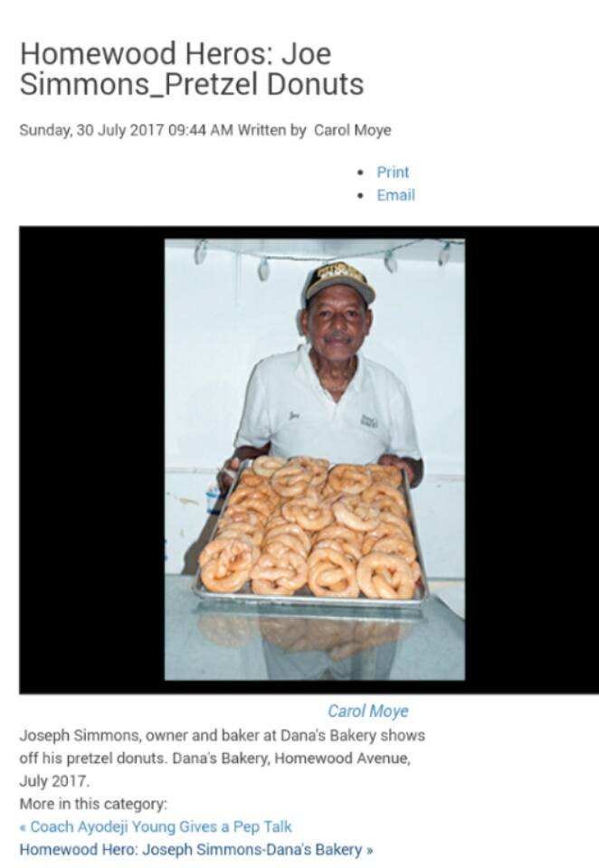Open the Print link
This screenshot has height=868, width=599.
pyautogui.click(x=393, y=172)
